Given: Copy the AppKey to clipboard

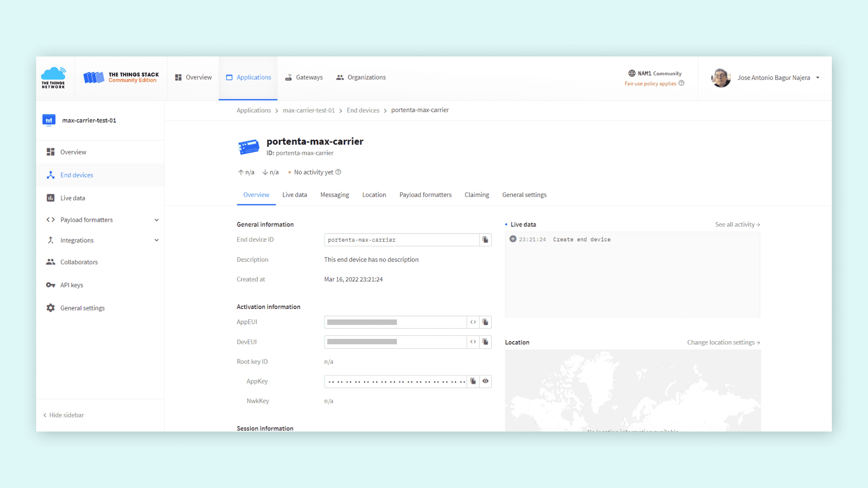Looking at the screenshot, I should 473,381.
